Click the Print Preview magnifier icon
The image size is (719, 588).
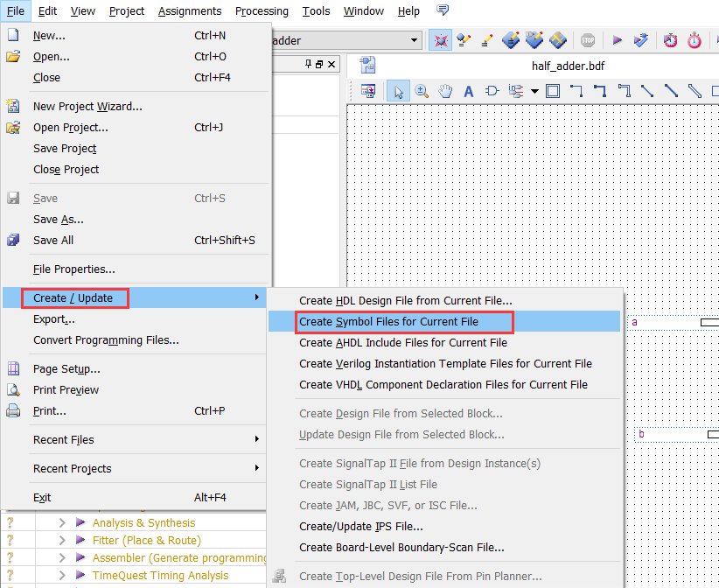tap(13, 390)
